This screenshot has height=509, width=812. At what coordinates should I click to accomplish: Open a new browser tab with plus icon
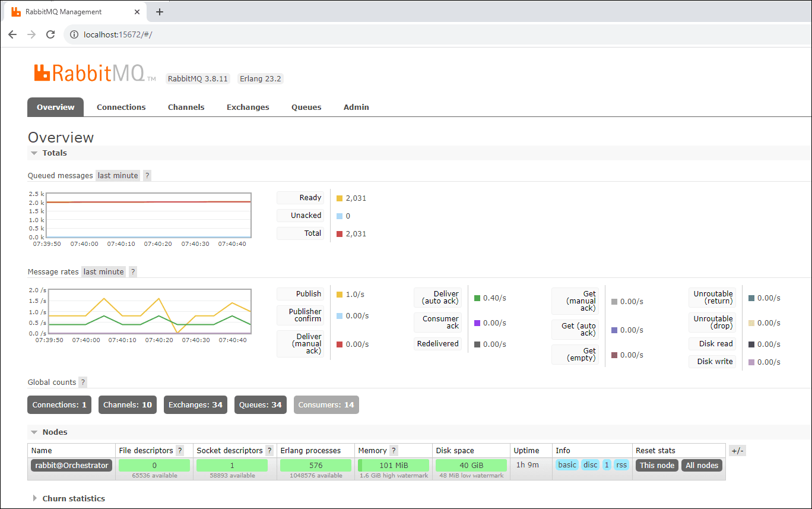tap(159, 12)
